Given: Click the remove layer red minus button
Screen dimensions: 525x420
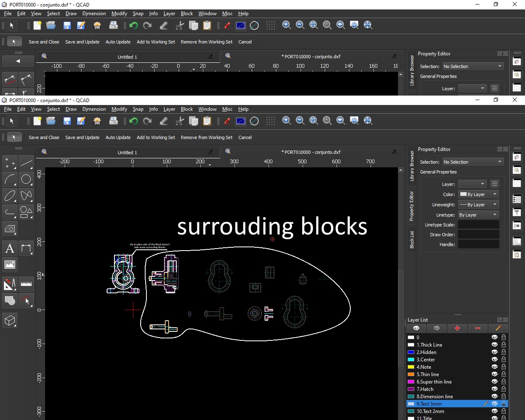Looking at the screenshot, I should click(478, 328).
